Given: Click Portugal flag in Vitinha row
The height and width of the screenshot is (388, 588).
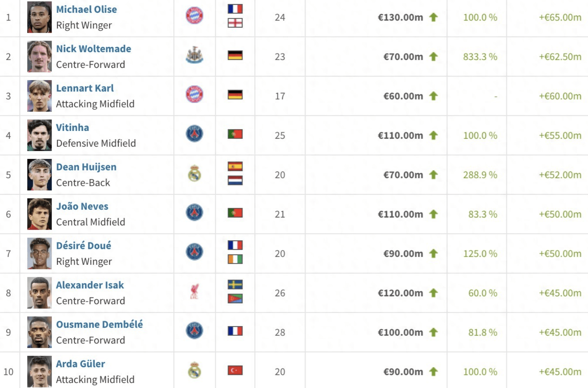Looking at the screenshot, I should (235, 134).
